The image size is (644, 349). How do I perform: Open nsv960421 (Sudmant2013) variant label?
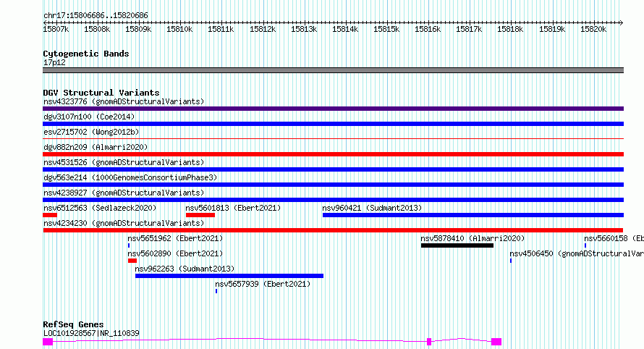[372, 208]
